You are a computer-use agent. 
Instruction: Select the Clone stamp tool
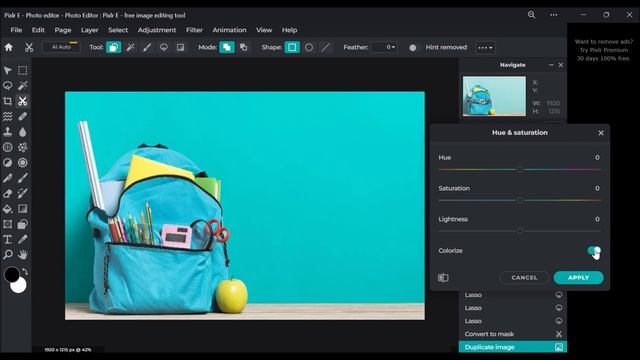click(7, 132)
